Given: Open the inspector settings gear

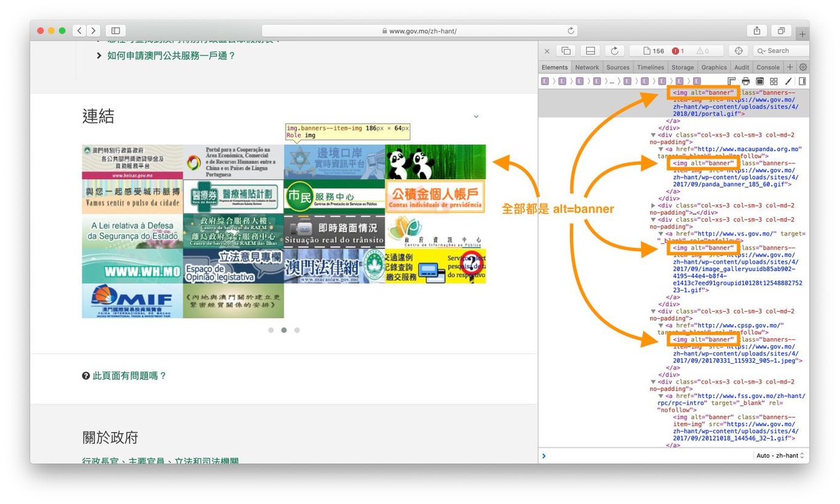Looking at the screenshot, I should pyautogui.click(x=803, y=67).
